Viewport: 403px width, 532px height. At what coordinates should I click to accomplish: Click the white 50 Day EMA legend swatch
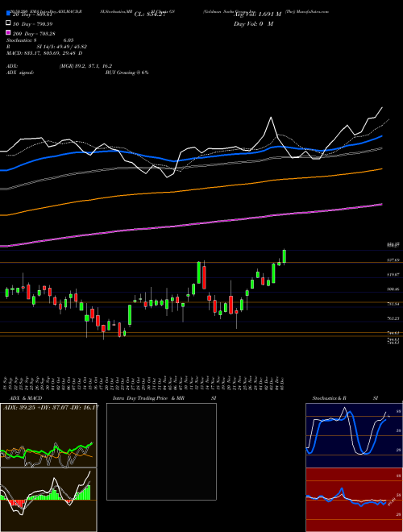8,23
